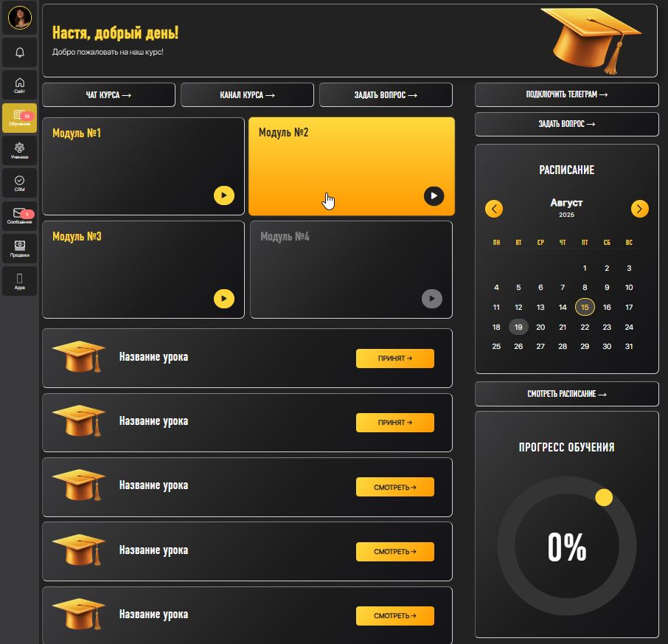Click ПОДКЛЮЧИТЬ ТЕЛЕГРАМ button
This screenshot has width=668, height=644.
(566, 94)
